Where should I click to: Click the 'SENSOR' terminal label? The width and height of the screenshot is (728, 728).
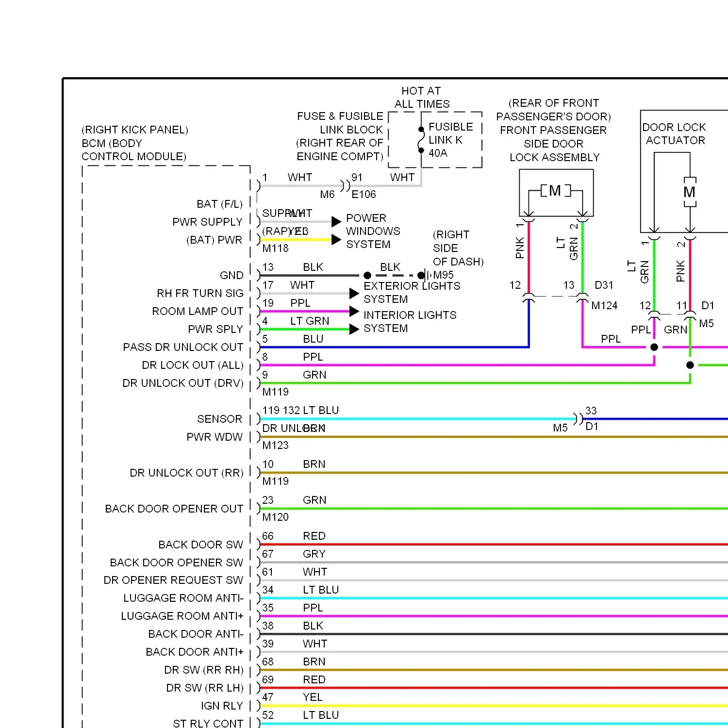pyautogui.click(x=219, y=419)
